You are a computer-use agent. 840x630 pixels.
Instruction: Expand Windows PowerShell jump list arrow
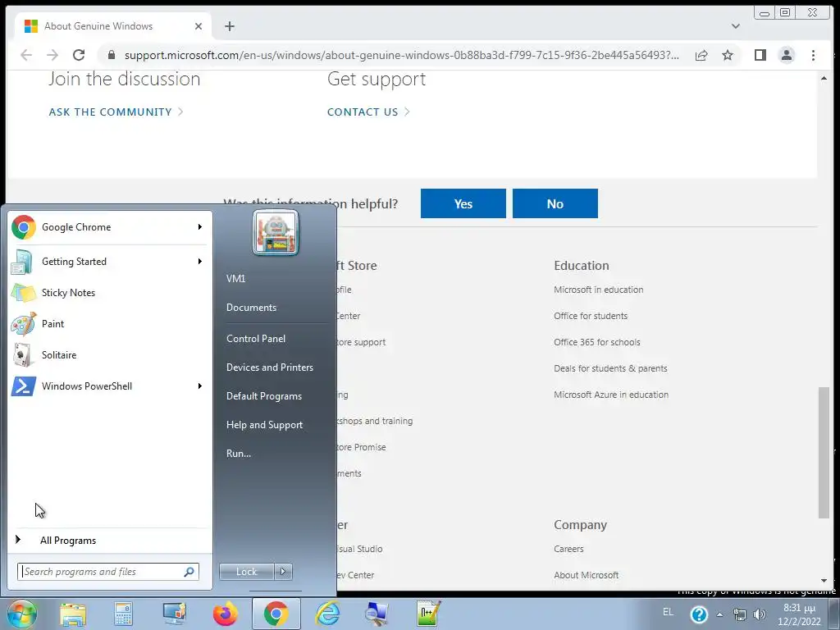click(200, 386)
